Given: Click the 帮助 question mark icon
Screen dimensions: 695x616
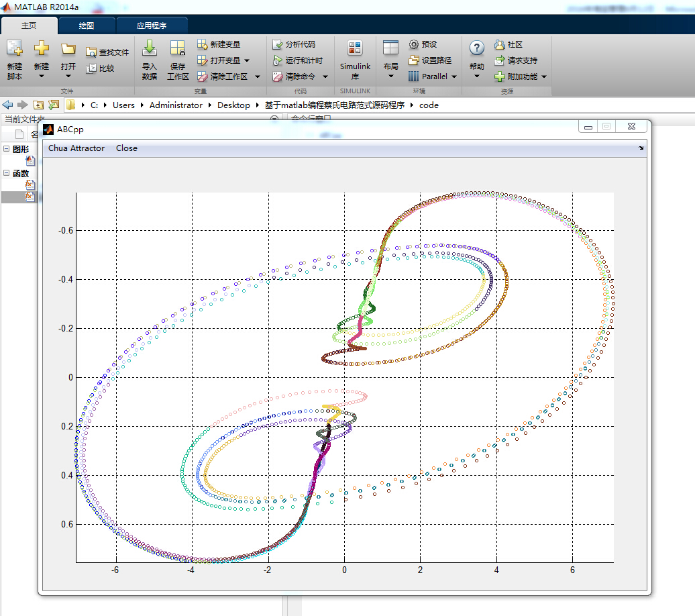Looking at the screenshot, I should click(x=477, y=48).
